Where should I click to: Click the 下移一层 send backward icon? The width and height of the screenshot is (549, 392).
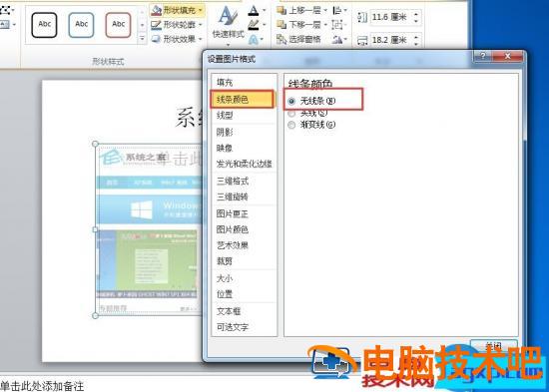[x=281, y=25]
